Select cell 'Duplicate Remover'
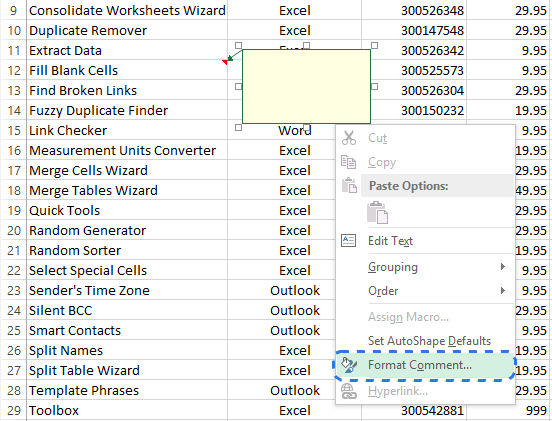 (x=127, y=30)
